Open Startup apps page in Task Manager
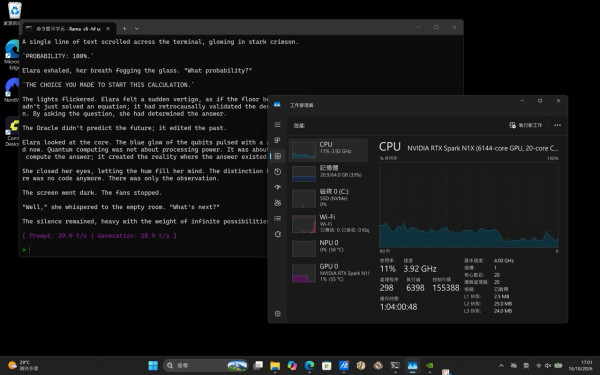This screenshot has width=600, height=375. point(277,187)
